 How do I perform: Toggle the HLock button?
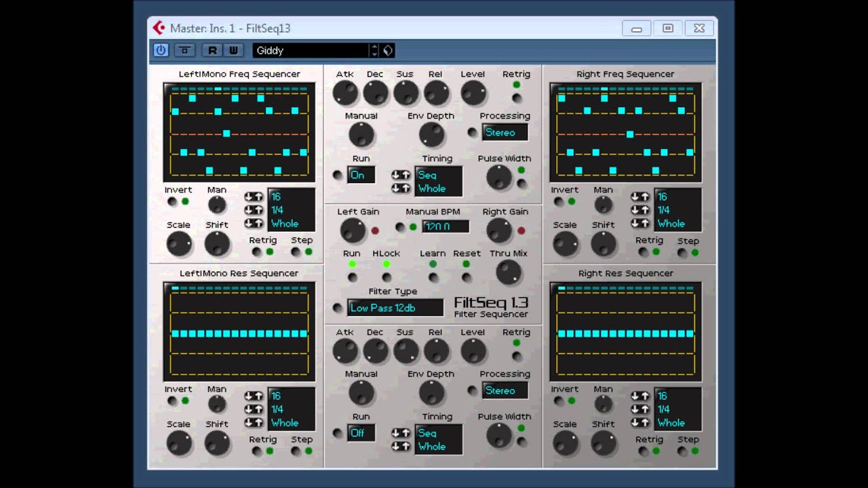[387, 277]
